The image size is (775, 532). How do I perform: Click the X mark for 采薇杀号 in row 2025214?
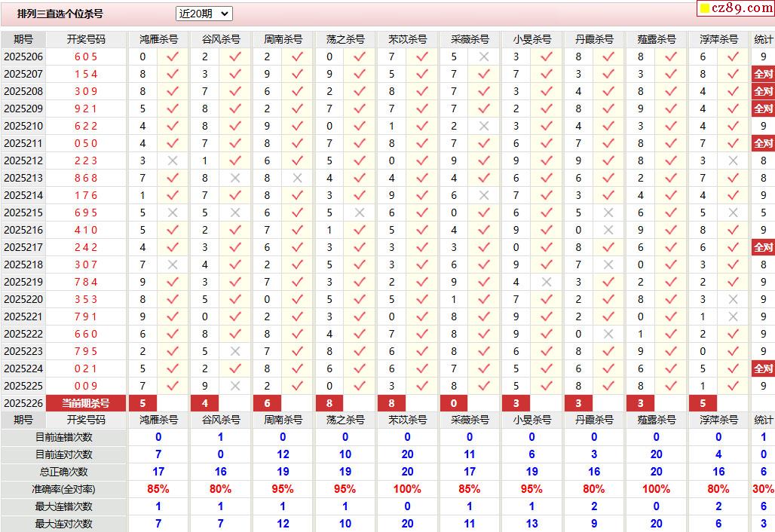(484, 195)
